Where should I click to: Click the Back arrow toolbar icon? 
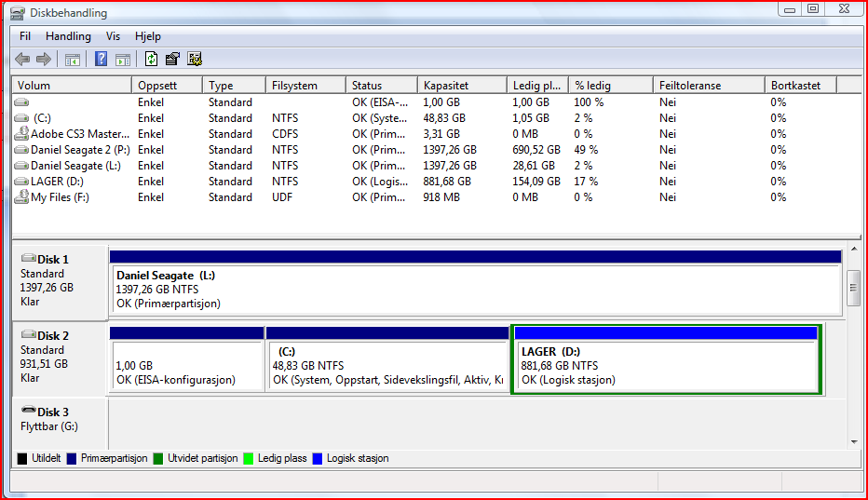(22, 60)
